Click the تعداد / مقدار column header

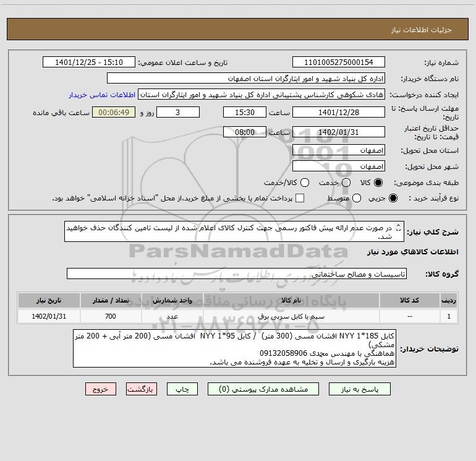[x=111, y=300]
